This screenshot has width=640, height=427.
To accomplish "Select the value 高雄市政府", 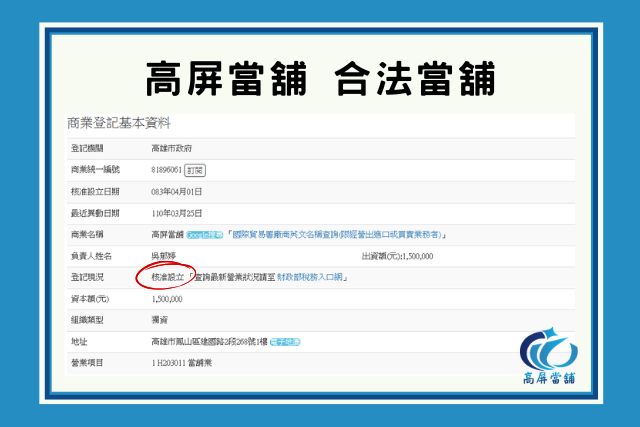I will point(171,148).
